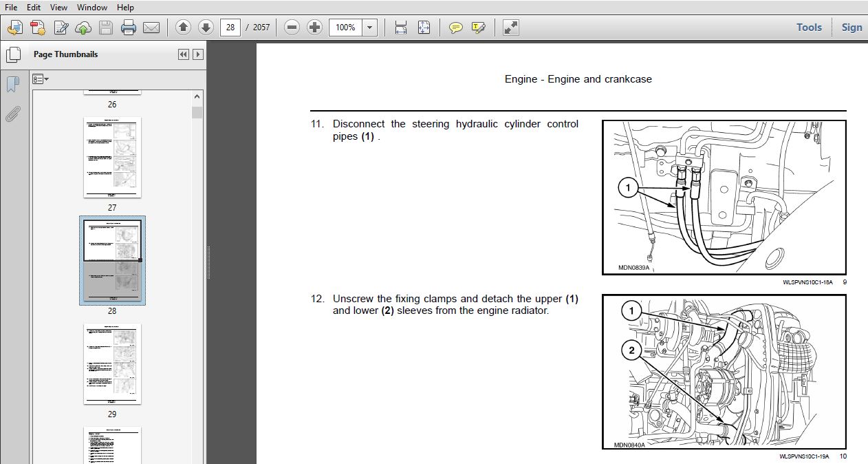The width and height of the screenshot is (868, 464).
Task: Open the thumbnails Options dropdown menu
Action: (41, 79)
